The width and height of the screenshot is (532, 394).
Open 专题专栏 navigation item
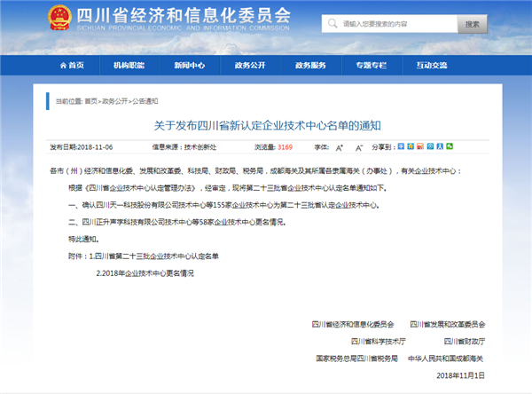pos(371,66)
